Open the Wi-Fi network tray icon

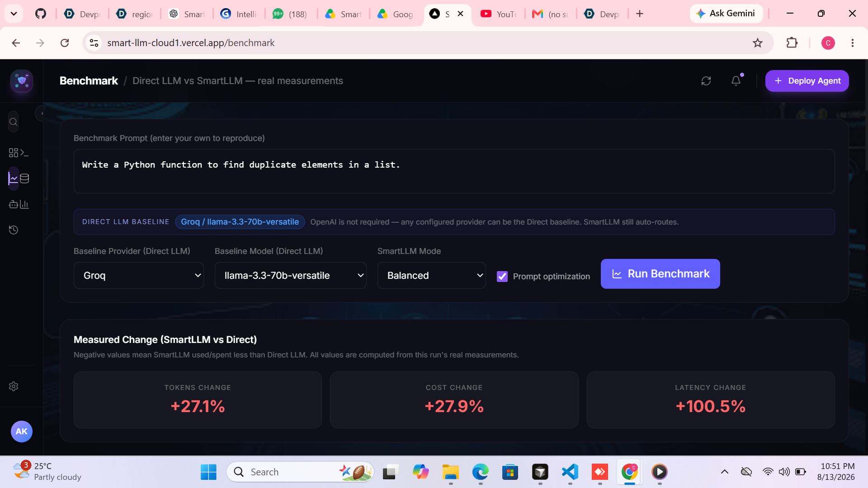(768, 472)
